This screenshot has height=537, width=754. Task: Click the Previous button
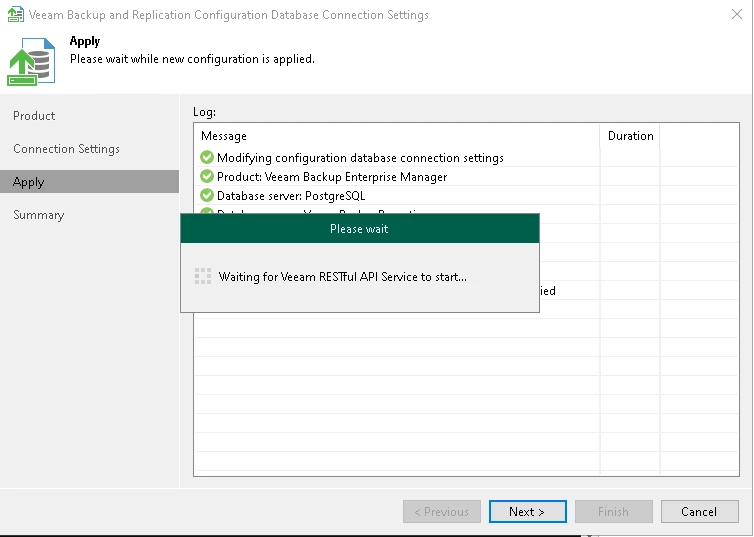click(442, 512)
